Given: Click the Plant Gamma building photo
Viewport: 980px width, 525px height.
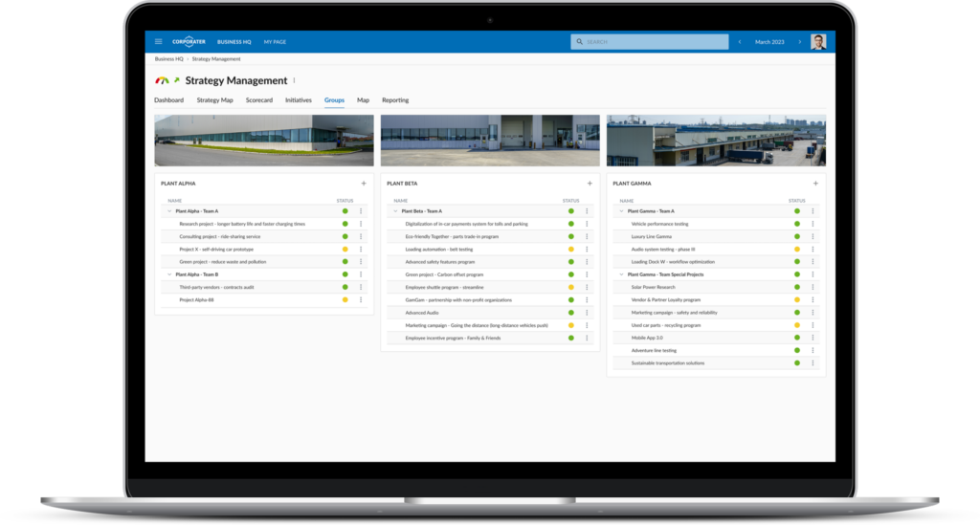Looking at the screenshot, I should pos(716,141).
